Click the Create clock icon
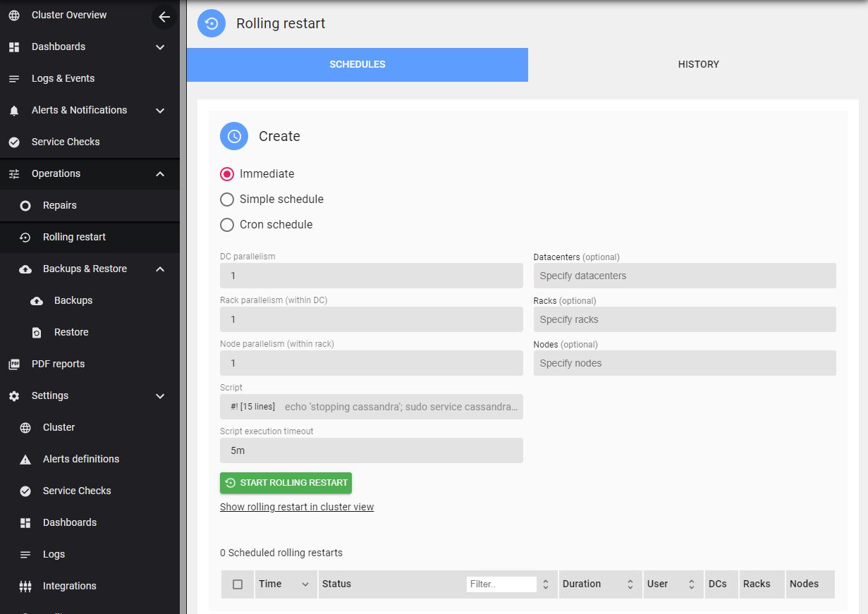The width and height of the screenshot is (868, 614). [233, 136]
